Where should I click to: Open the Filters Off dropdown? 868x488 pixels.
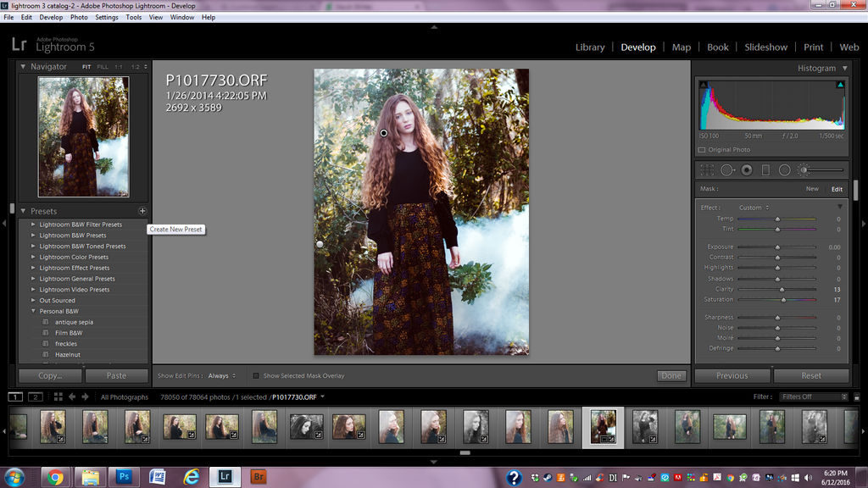pyautogui.click(x=814, y=396)
